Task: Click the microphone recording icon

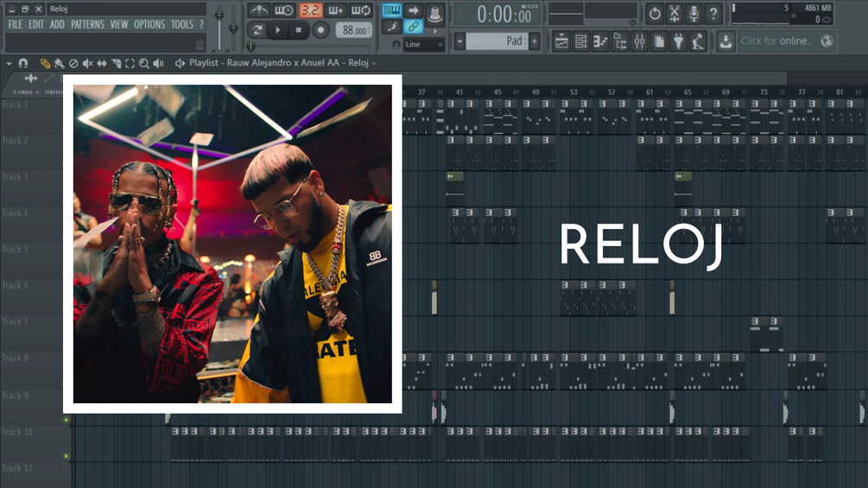Action: coord(694,14)
